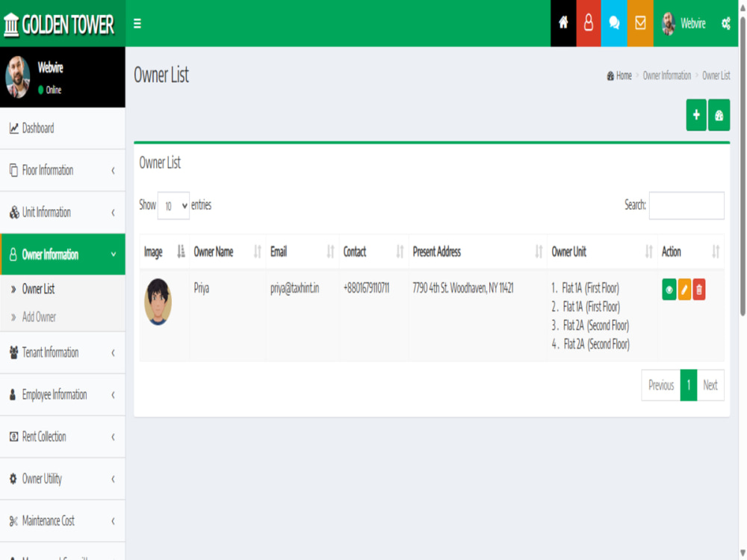Sort table by Email arrows
The width and height of the screenshot is (747, 560).
tap(331, 252)
